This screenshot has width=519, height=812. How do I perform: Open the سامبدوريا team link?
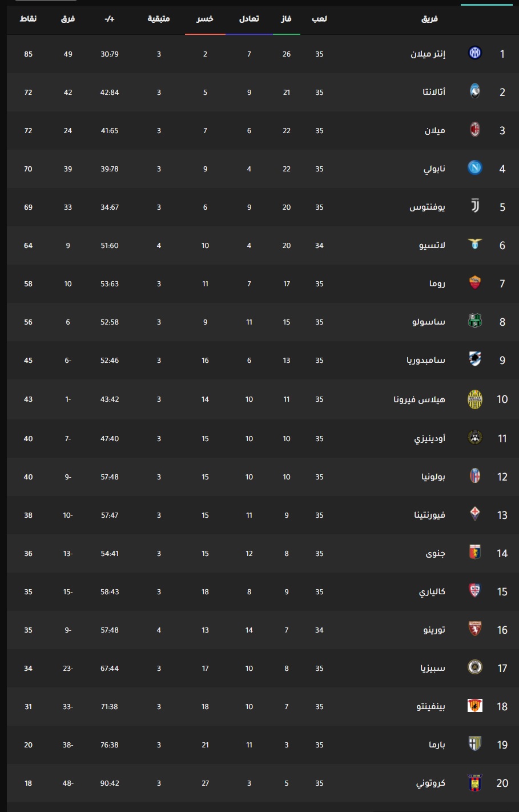[426, 360]
